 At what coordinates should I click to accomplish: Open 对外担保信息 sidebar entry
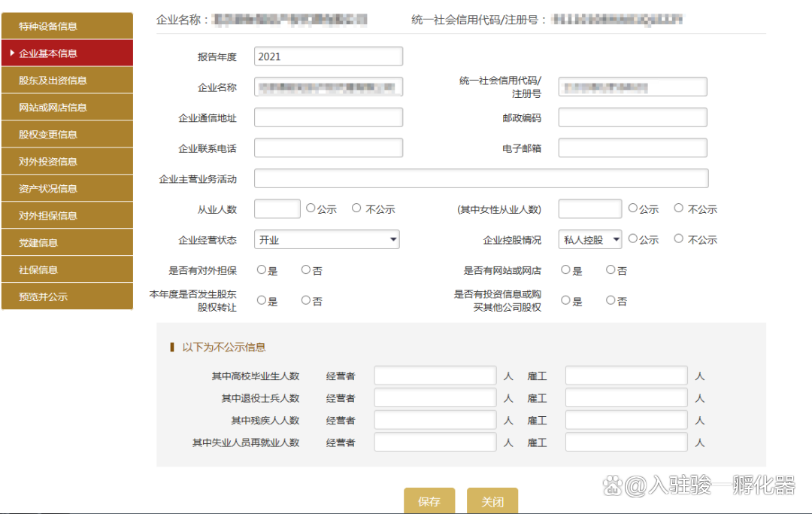point(68,215)
